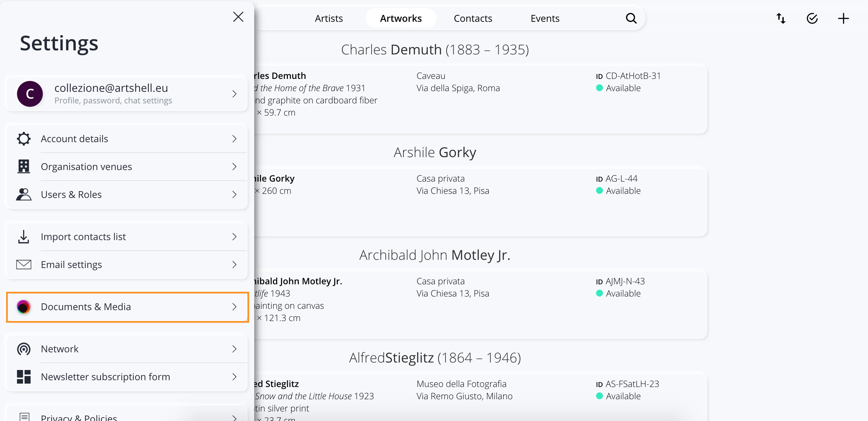The width and height of the screenshot is (868, 421).
Task: Expand the Email settings chevron
Action: click(x=235, y=265)
